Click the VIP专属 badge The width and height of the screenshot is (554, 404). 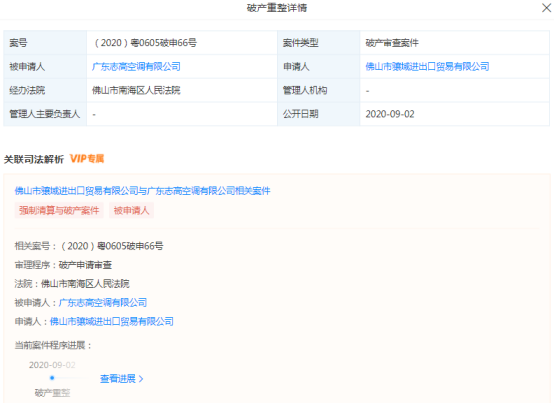tap(87, 159)
